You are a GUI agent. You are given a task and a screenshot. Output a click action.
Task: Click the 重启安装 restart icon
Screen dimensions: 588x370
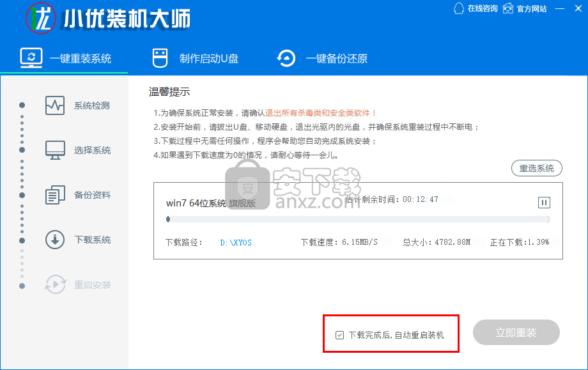[55, 284]
